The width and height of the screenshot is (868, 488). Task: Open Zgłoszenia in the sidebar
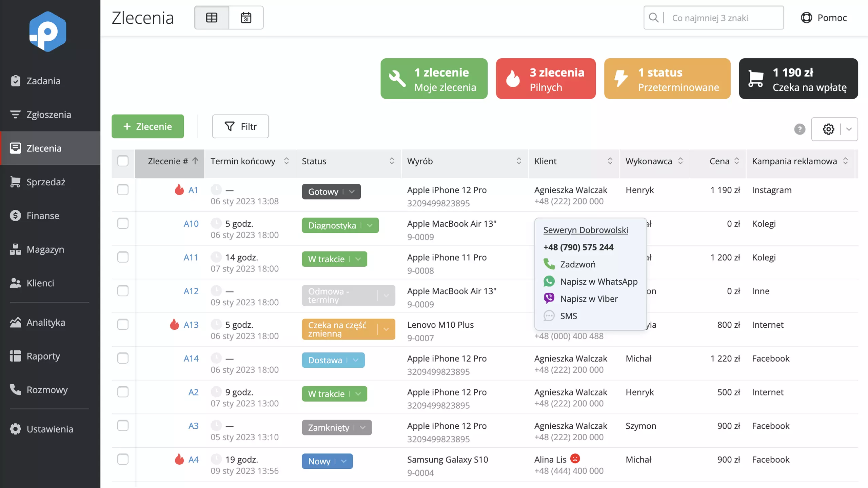(50, 115)
